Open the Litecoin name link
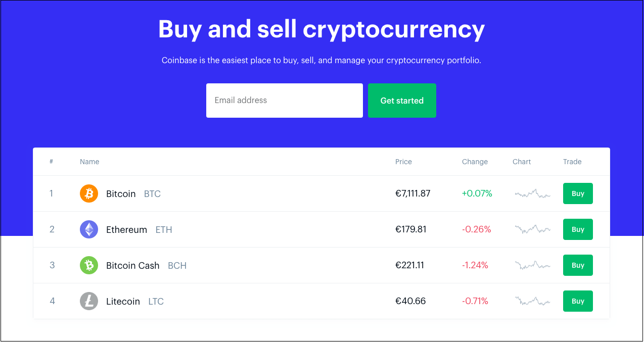Screen dimensions: 644x342 point(123,301)
